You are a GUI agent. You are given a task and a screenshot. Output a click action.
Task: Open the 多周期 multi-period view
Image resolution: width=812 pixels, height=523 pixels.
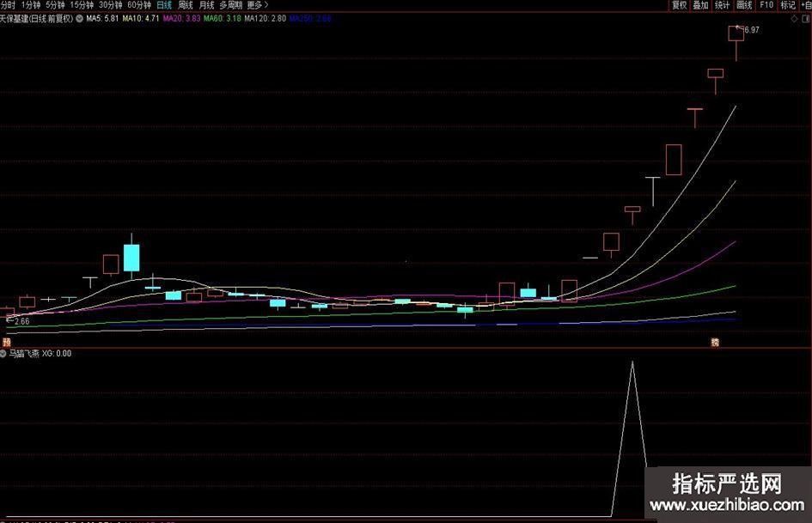click(x=230, y=5)
